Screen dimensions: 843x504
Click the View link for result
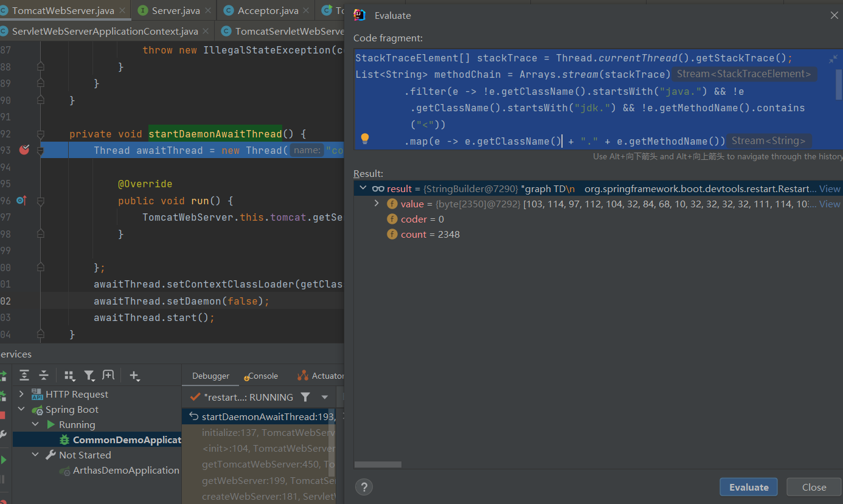click(830, 188)
